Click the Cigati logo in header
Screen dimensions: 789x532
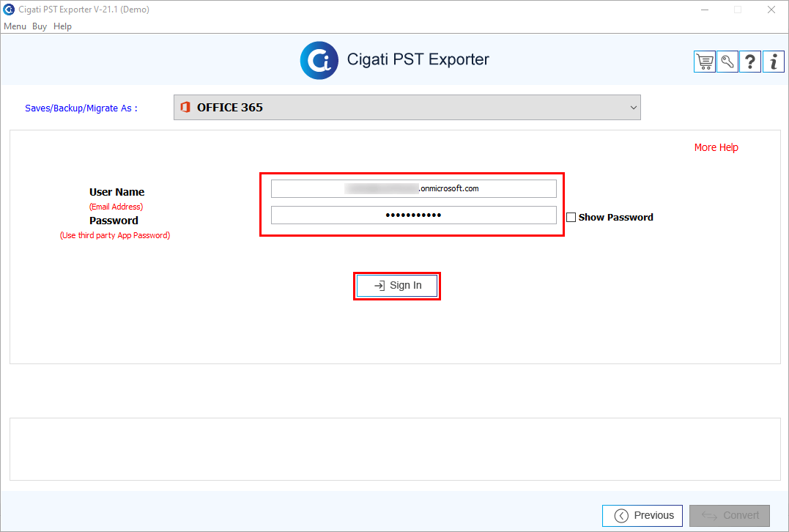click(x=319, y=60)
